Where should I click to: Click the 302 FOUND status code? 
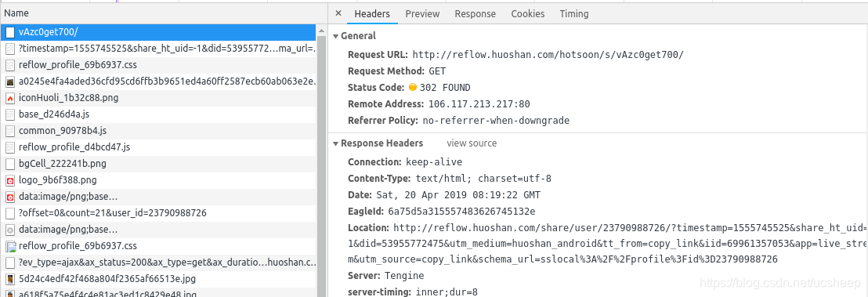click(x=445, y=88)
